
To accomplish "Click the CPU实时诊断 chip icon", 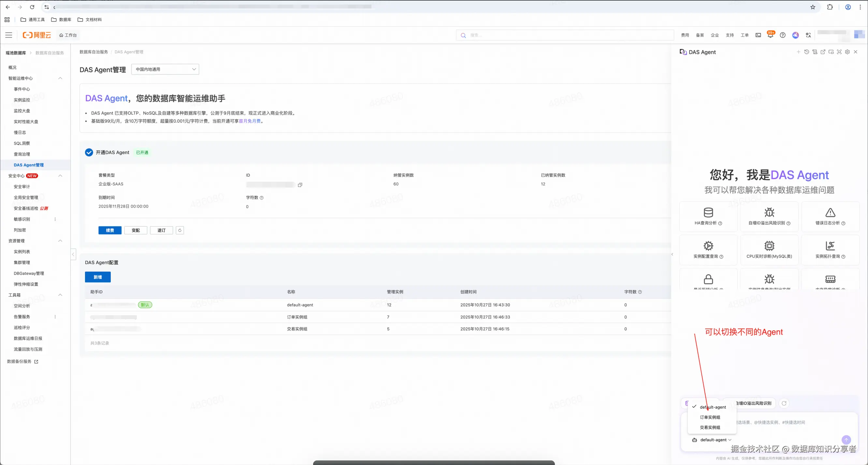I will click(x=769, y=246).
